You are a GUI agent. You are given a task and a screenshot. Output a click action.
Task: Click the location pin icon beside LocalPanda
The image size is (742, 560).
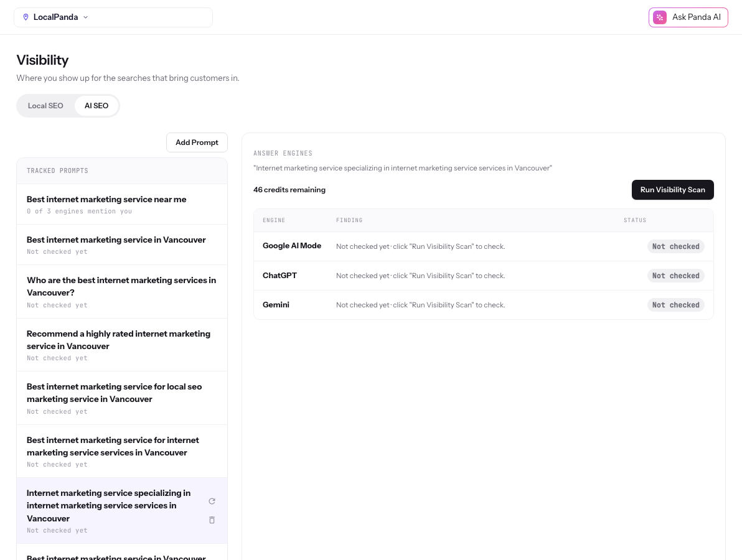click(26, 17)
